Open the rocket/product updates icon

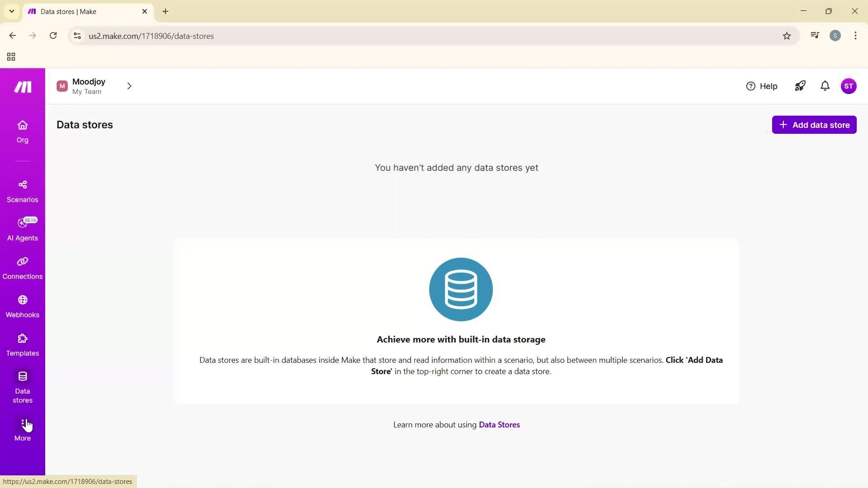[x=800, y=86]
